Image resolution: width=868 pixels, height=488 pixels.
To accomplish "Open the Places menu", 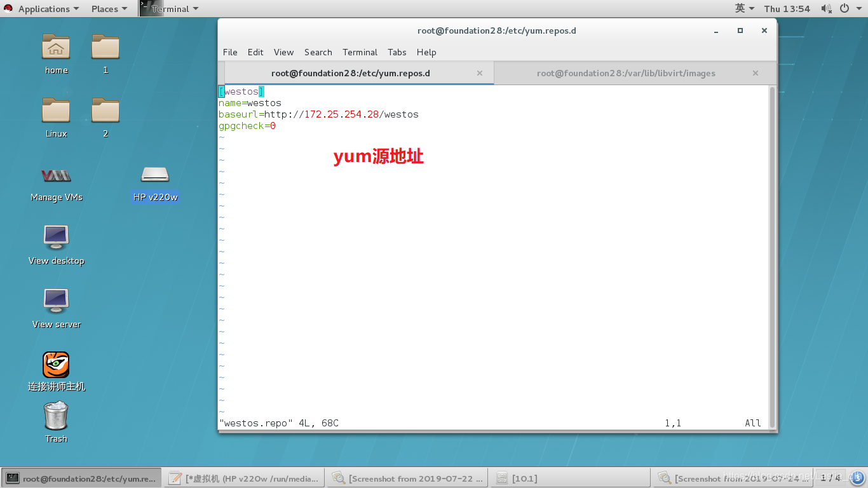I will point(109,9).
